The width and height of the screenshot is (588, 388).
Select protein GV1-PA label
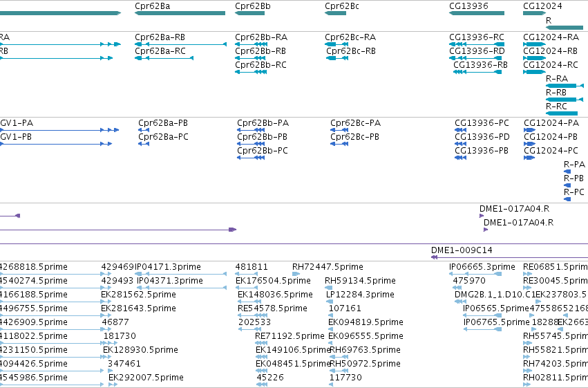pyautogui.click(x=17, y=123)
